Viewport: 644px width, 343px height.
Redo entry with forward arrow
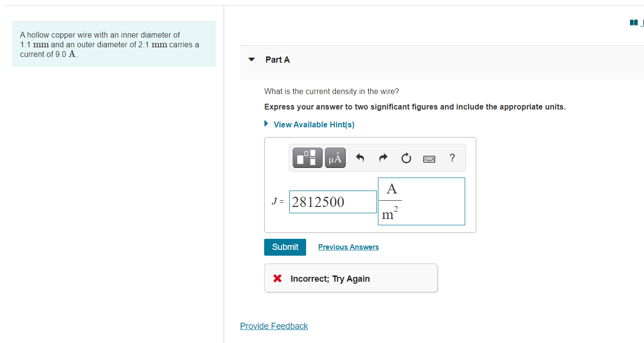[x=383, y=158]
